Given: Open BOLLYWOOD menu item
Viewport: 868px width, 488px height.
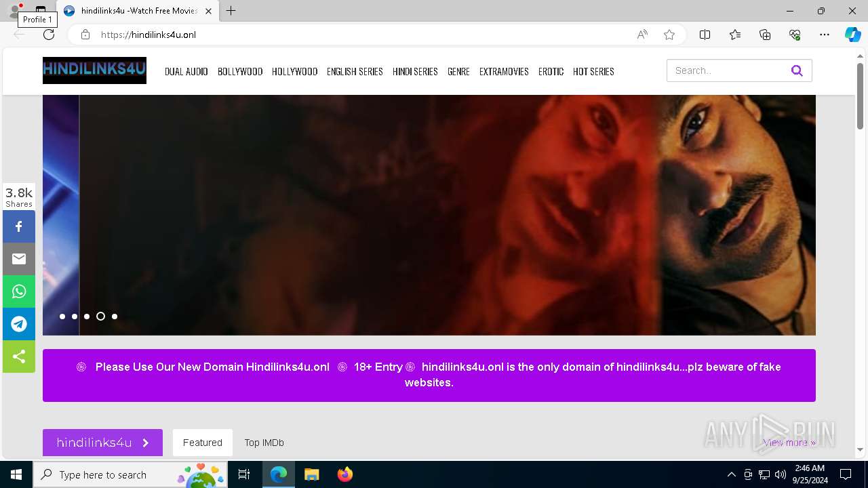Looking at the screenshot, I should point(240,72).
